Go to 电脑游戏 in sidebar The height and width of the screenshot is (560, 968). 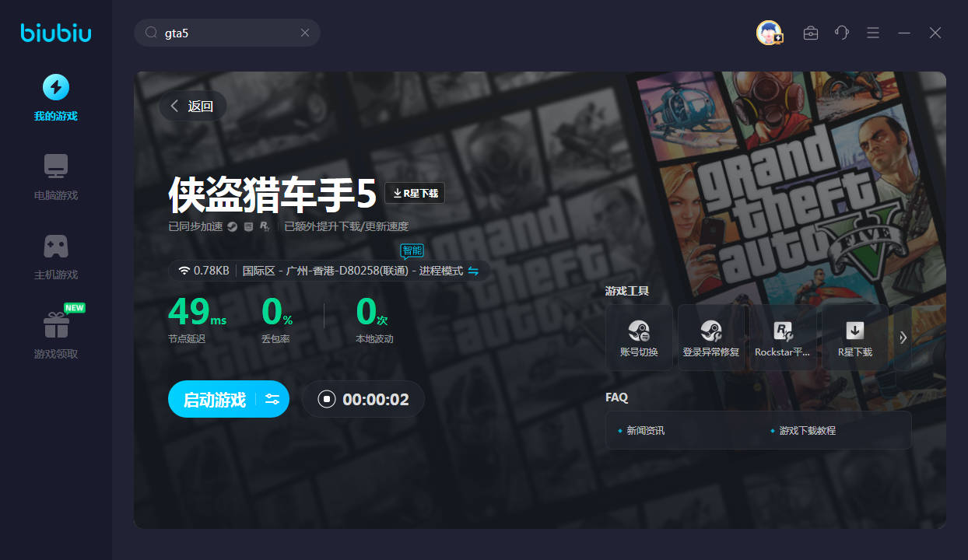click(55, 177)
